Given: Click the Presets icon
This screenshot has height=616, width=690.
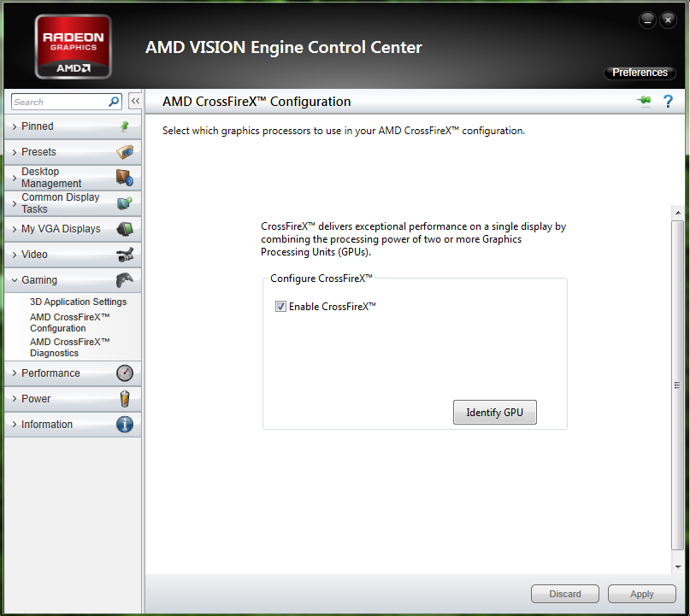Looking at the screenshot, I should tap(125, 152).
